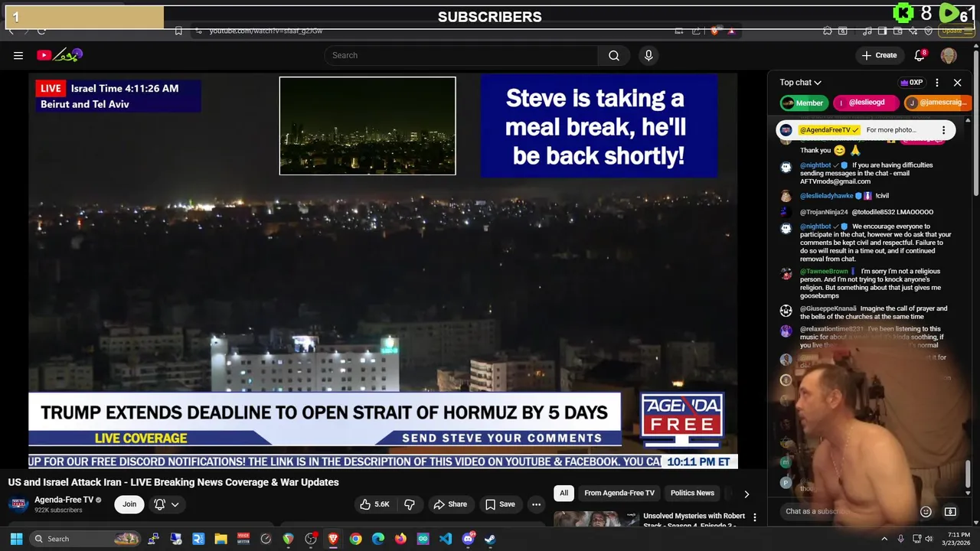Click the Brave Rewards triangle icon
This screenshot has height=551, width=980.
[x=731, y=31]
